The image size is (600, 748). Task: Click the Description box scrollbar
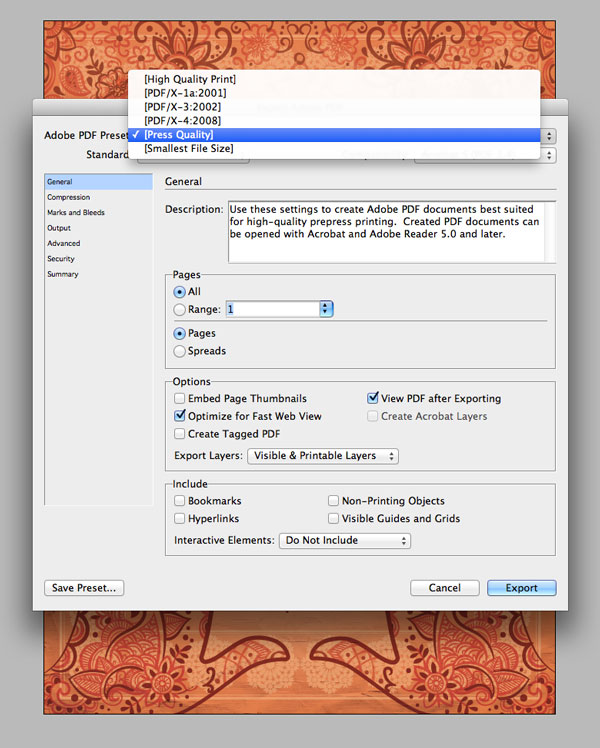(x=550, y=232)
